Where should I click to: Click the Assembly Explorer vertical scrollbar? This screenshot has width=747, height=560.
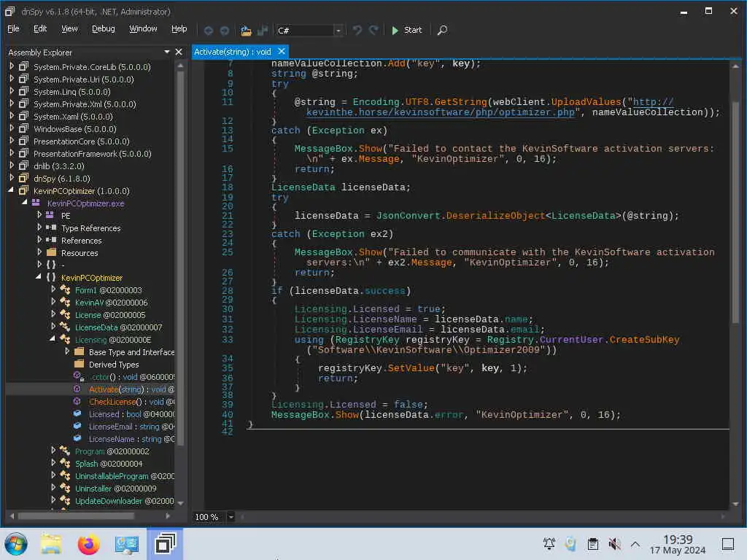tap(181, 257)
